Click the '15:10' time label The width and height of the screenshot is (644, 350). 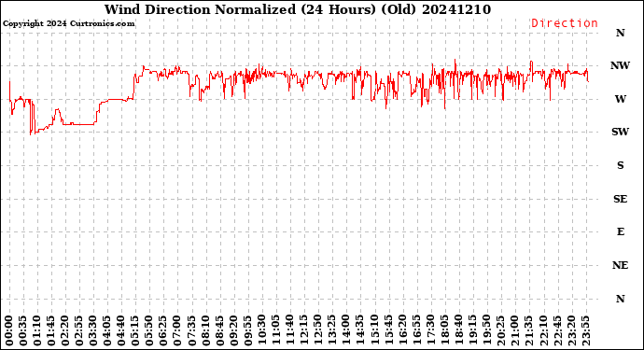tap(374, 330)
